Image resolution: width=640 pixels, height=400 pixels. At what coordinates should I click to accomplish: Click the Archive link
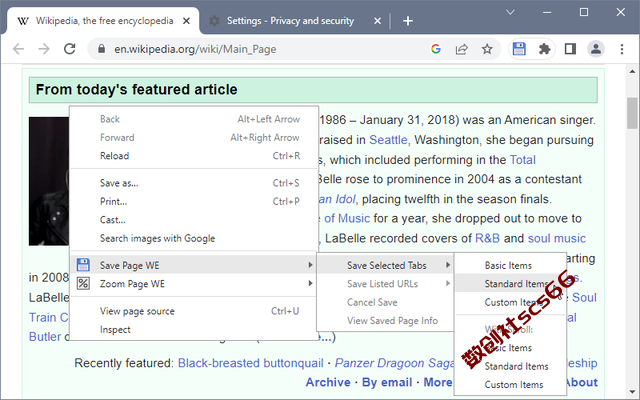[x=328, y=382]
